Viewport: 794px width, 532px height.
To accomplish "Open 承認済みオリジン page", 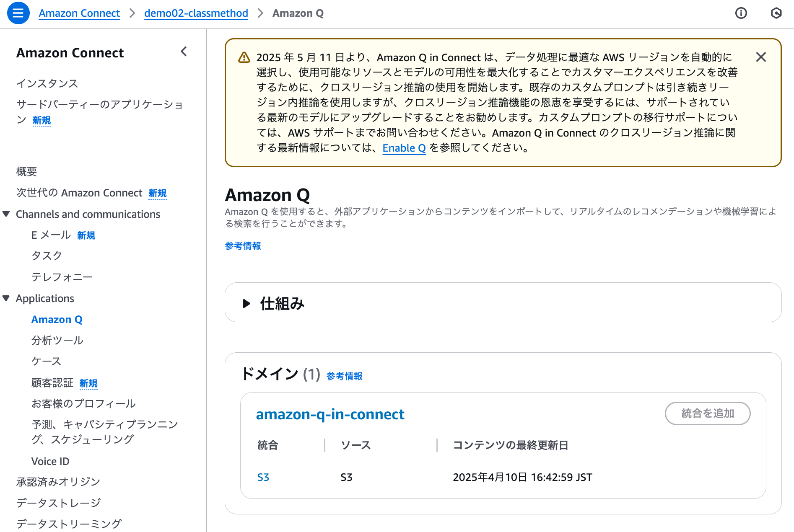I will click(x=58, y=482).
